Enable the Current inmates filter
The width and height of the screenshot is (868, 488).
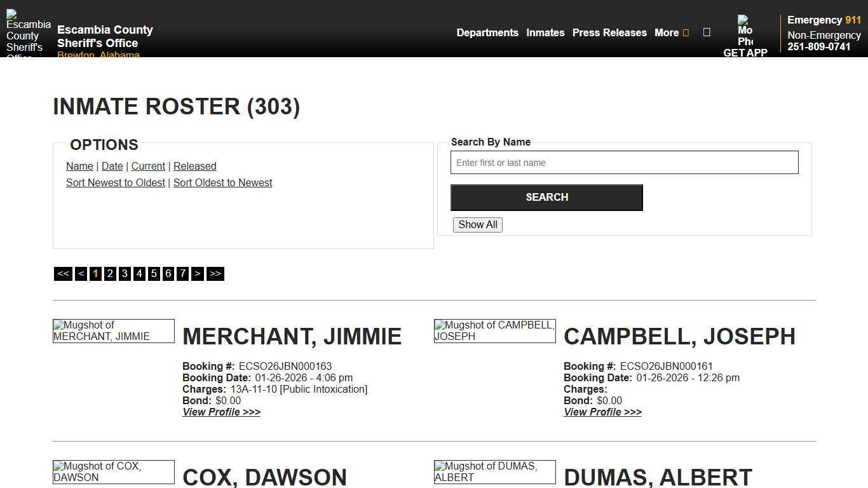(148, 166)
